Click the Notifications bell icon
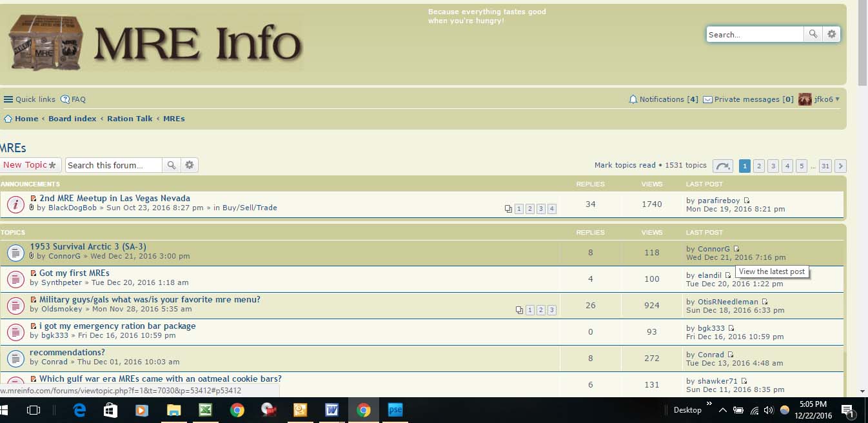868x423 pixels. [633, 99]
